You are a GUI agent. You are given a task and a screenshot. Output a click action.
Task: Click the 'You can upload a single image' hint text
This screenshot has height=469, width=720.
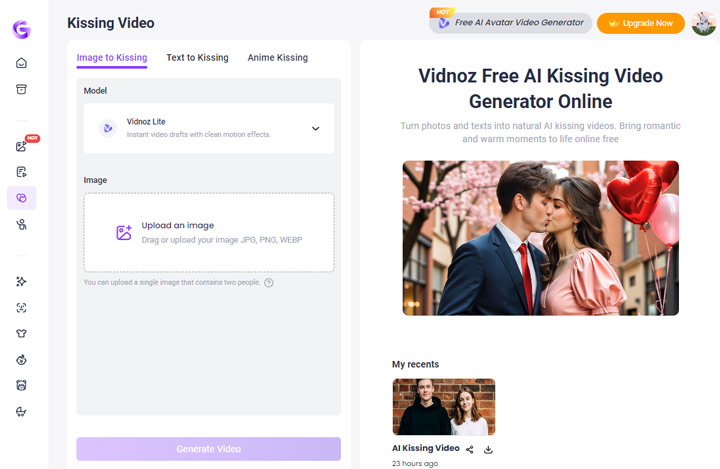tap(172, 283)
